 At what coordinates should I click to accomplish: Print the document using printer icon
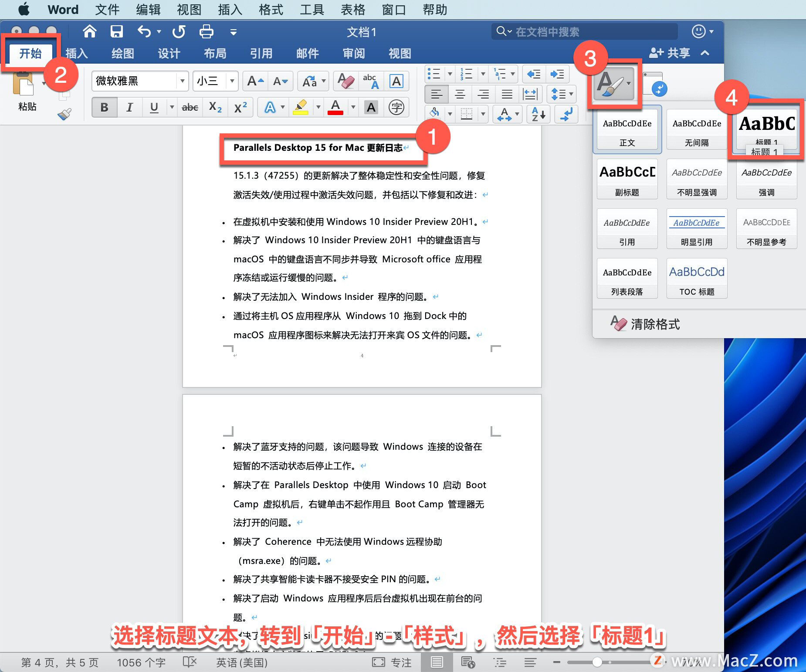point(206,31)
